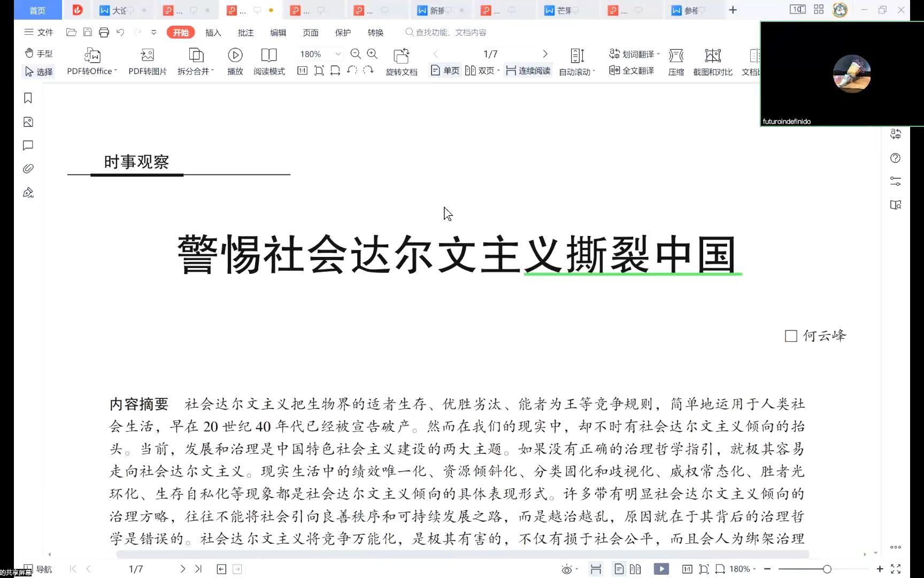Open the 文件 file menu

pyautogui.click(x=38, y=33)
